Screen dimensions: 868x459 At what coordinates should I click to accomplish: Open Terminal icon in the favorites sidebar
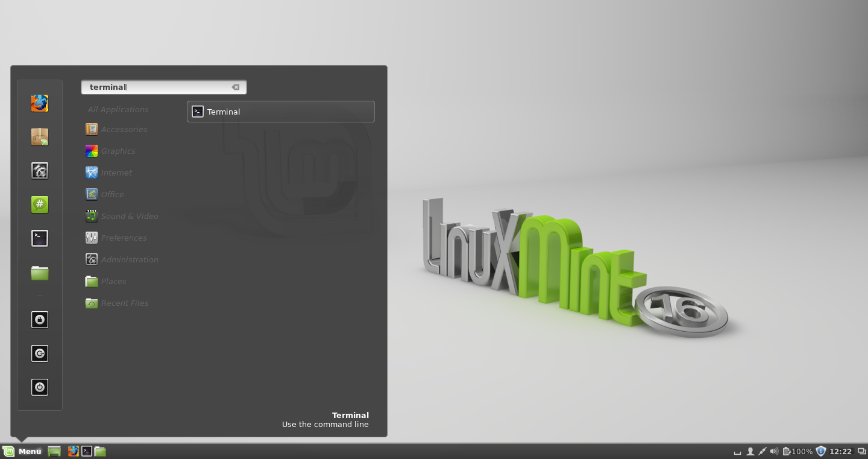tap(40, 238)
